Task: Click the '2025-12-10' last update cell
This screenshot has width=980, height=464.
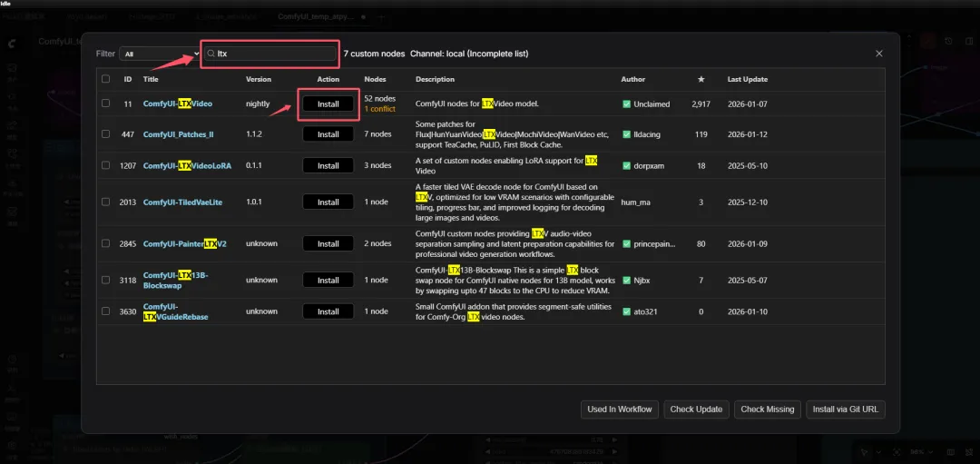Action: [x=748, y=202]
